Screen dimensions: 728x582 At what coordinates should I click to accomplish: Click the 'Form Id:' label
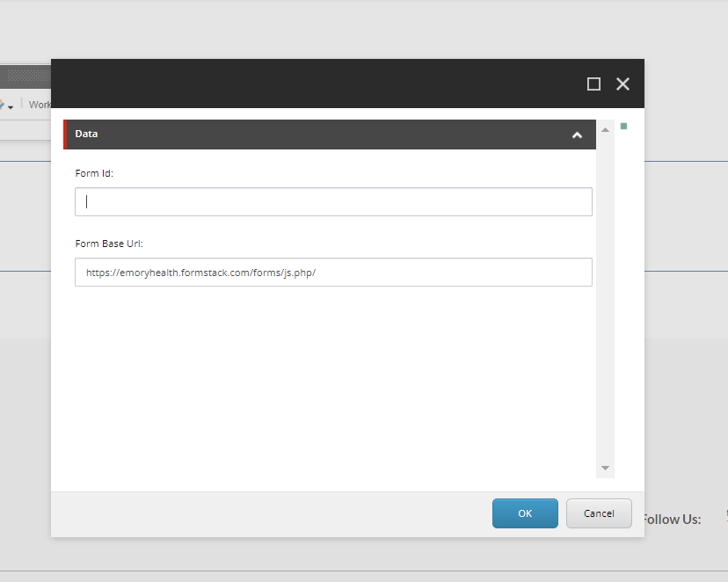pyautogui.click(x=94, y=173)
